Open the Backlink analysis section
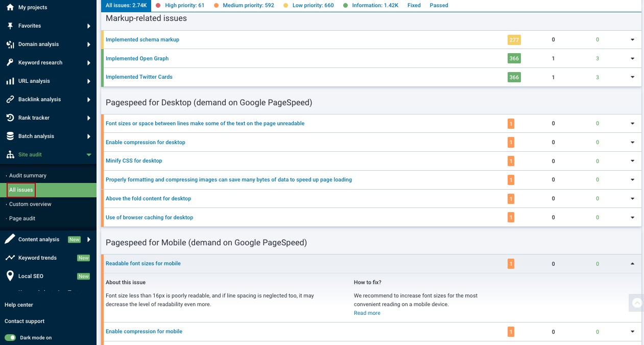This screenshot has height=345, width=644. [x=40, y=99]
